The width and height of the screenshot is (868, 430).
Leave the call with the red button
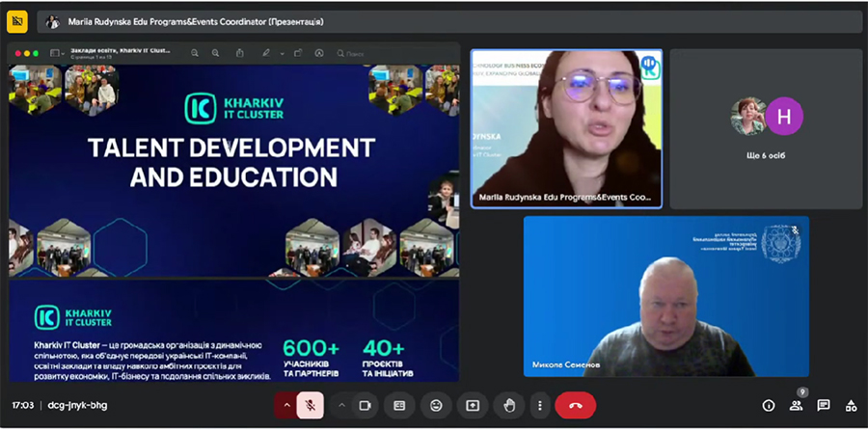point(575,405)
